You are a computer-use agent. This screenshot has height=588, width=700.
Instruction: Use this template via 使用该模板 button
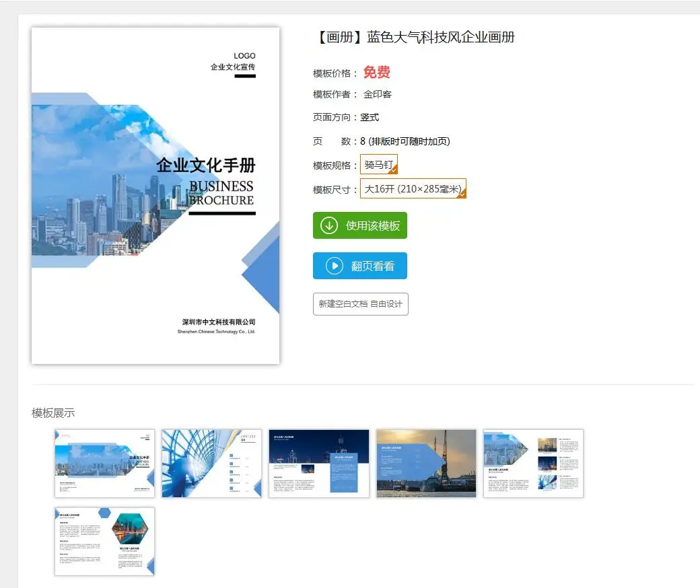(x=360, y=225)
